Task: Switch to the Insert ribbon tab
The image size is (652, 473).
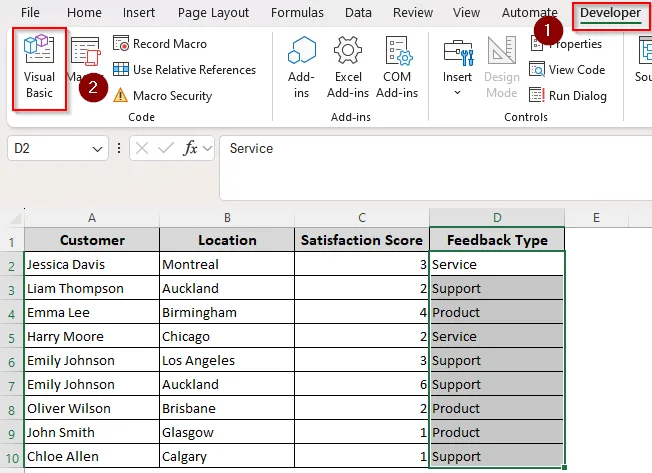Action: [139, 12]
